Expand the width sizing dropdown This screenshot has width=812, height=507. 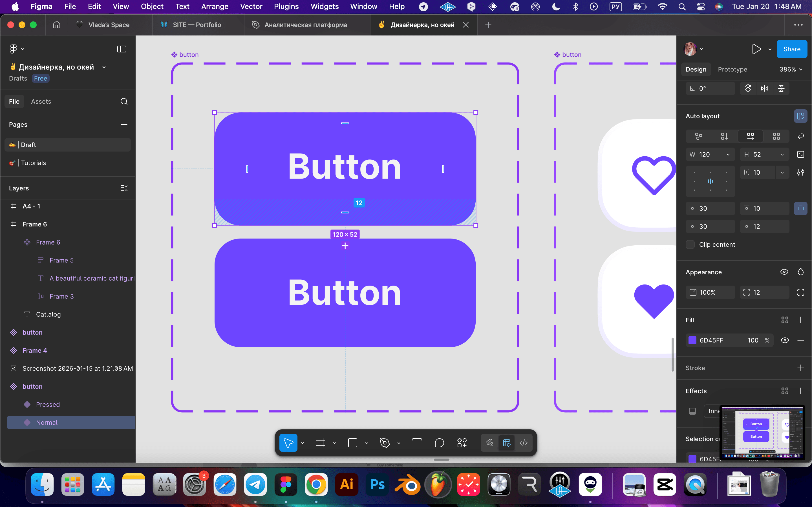(728, 155)
